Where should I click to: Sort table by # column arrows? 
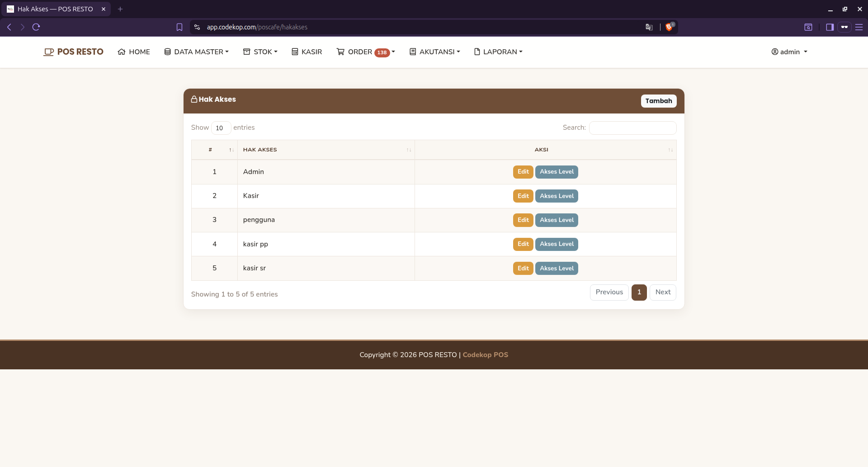231,150
